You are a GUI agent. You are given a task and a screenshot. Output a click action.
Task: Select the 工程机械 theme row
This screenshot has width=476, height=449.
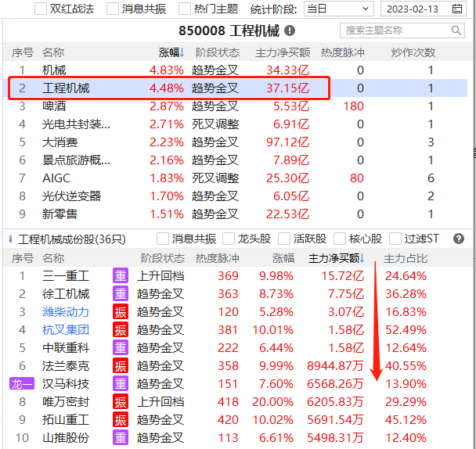coord(236,88)
